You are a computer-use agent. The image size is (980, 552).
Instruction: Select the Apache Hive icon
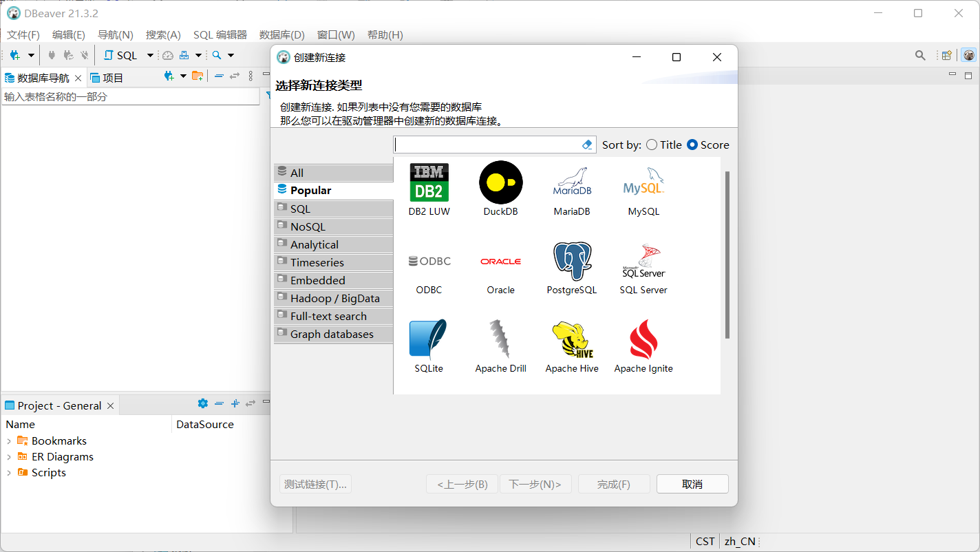(x=572, y=339)
